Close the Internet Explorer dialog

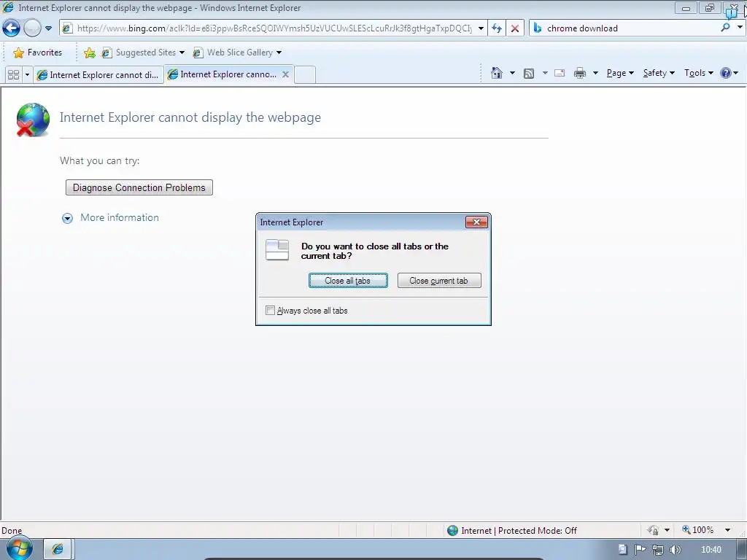coord(476,222)
